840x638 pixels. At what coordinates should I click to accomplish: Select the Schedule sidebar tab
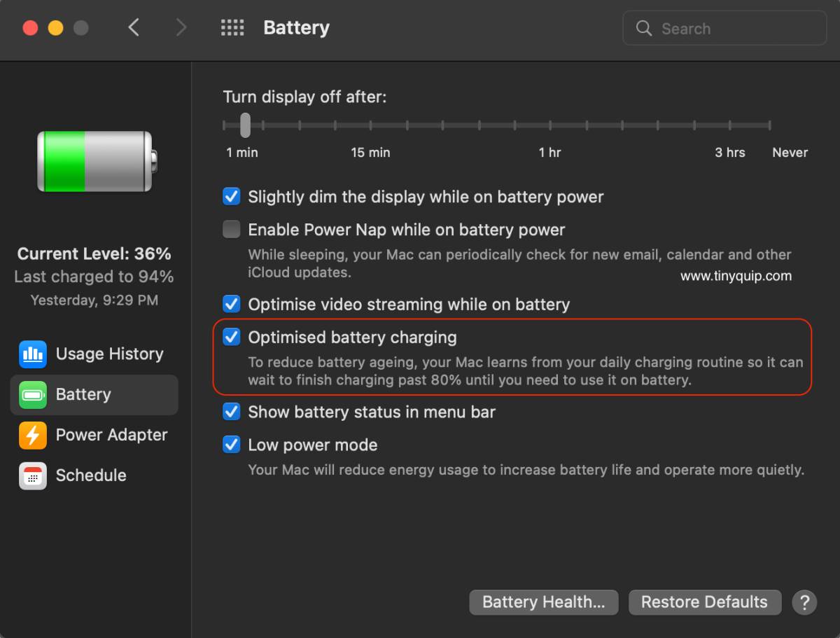91,476
